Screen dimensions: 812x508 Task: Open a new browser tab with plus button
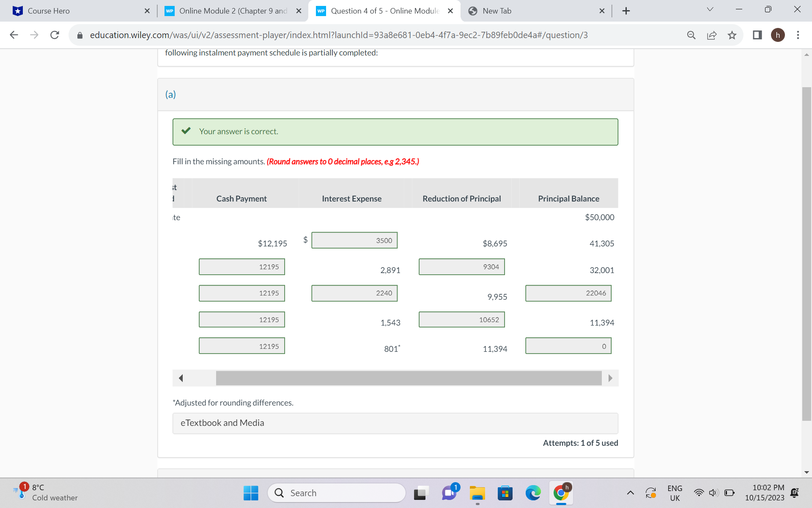626,11
